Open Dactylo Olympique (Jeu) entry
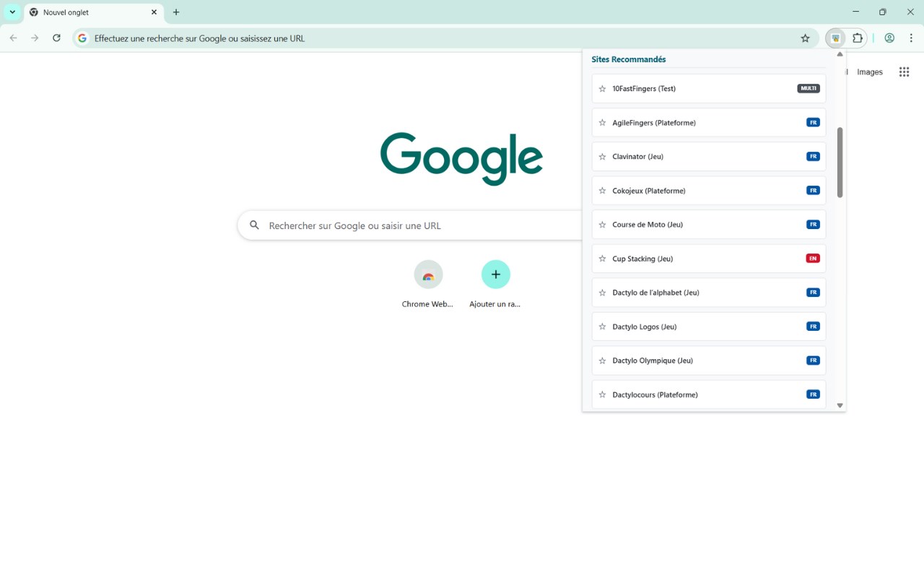The width and height of the screenshot is (924, 578). coord(708,361)
